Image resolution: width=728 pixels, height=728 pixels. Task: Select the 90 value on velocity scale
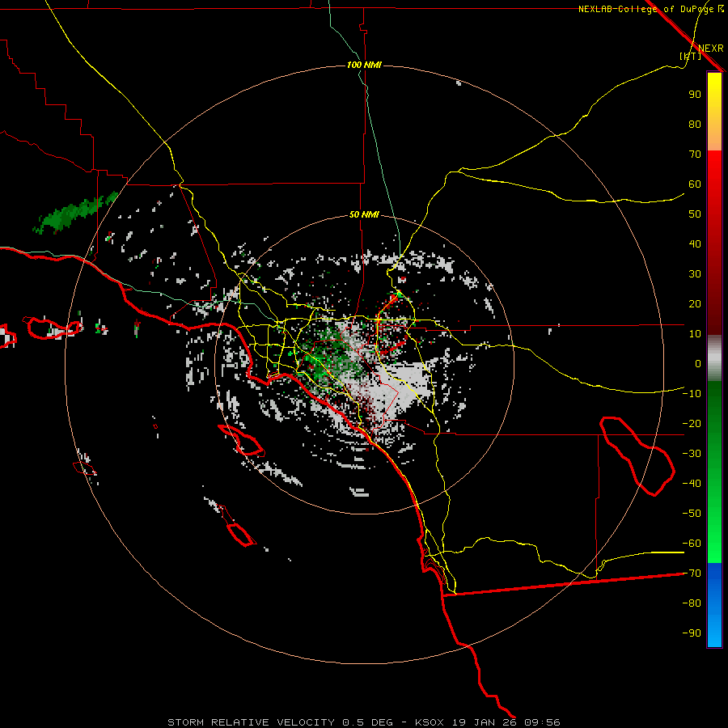pyautogui.click(x=695, y=95)
